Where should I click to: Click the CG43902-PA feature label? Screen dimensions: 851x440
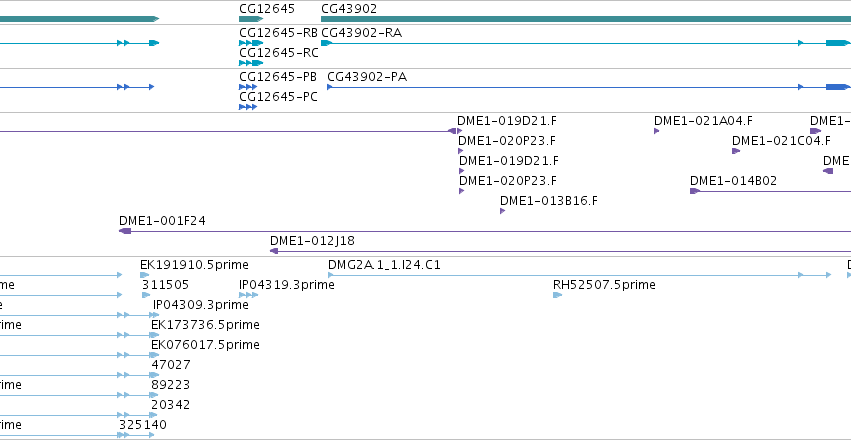tap(367, 77)
